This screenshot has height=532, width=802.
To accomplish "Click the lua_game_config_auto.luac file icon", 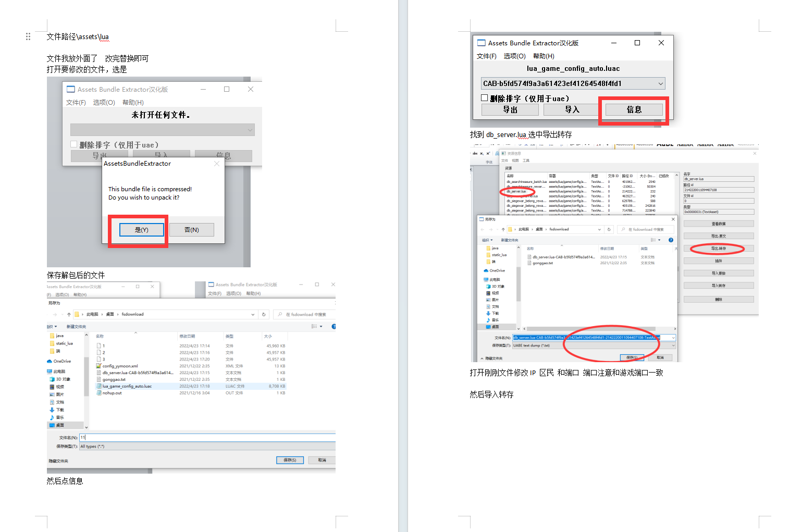I will click(x=98, y=387).
